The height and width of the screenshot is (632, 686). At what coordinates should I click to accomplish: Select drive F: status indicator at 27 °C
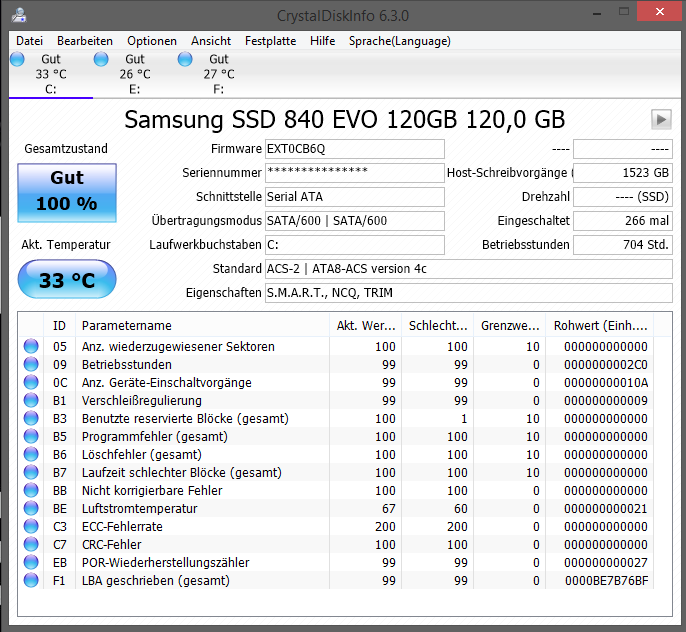185,59
